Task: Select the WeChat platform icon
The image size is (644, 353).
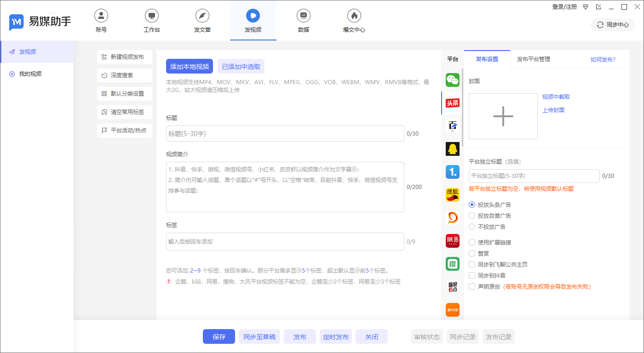Action: coord(452,80)
